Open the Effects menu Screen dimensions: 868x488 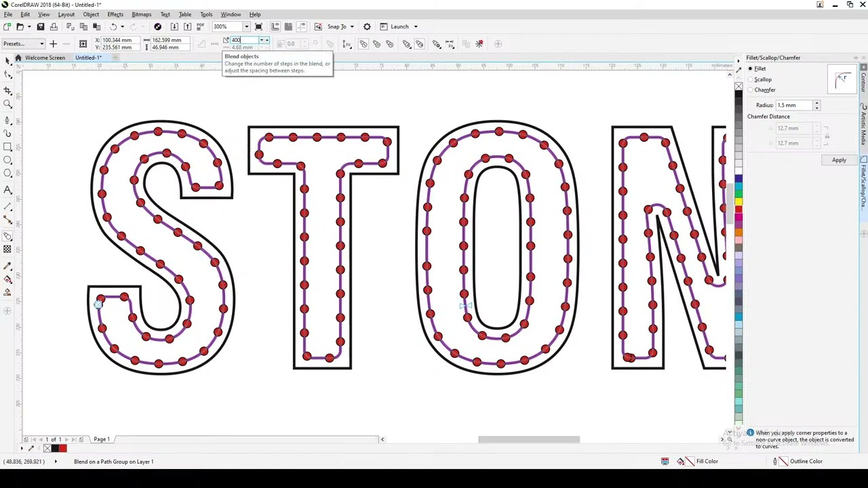pos(115,14)
